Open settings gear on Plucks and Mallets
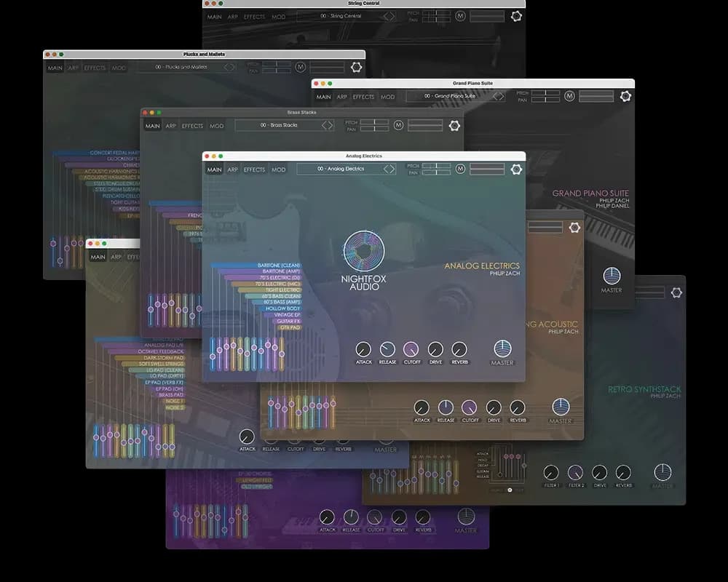The width and height of the screenshot is (728, 582). tap(357, 67)
